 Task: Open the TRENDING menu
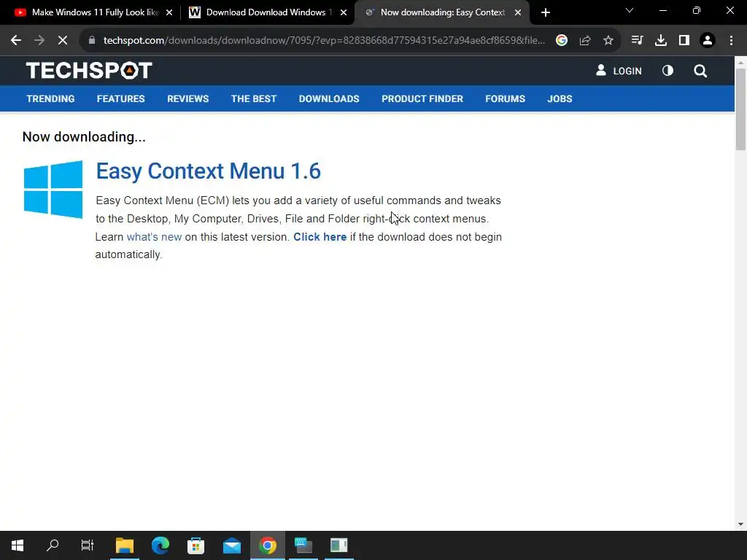tap(50, 98)
